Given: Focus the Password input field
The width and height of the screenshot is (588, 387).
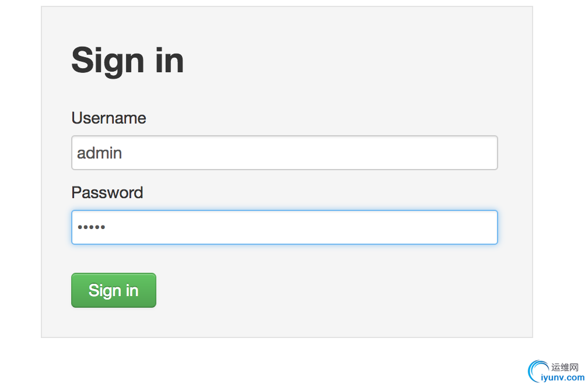Looking at the screenshot, I should (285, 227).
